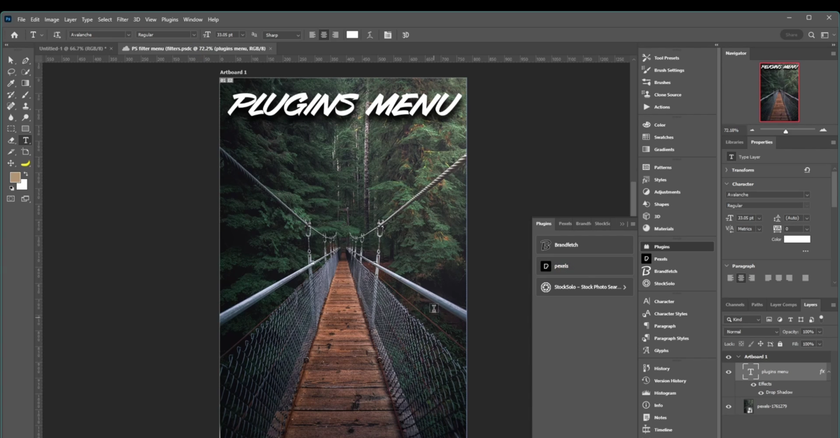Screen dimensions: 840x438
Task: Click the white text color swatch in options bar
Action: 352,35
